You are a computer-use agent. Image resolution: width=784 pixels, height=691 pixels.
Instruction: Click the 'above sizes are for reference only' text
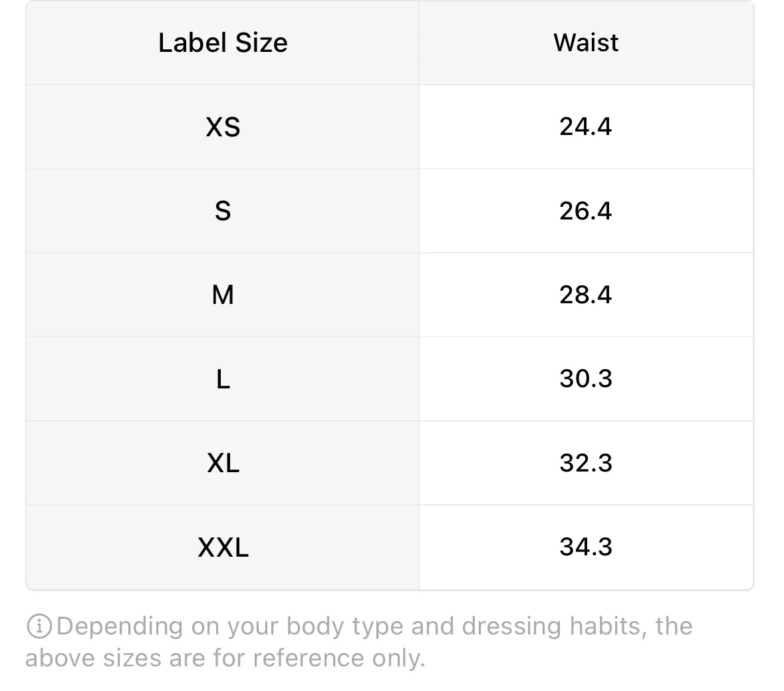[x=225, y=658]
